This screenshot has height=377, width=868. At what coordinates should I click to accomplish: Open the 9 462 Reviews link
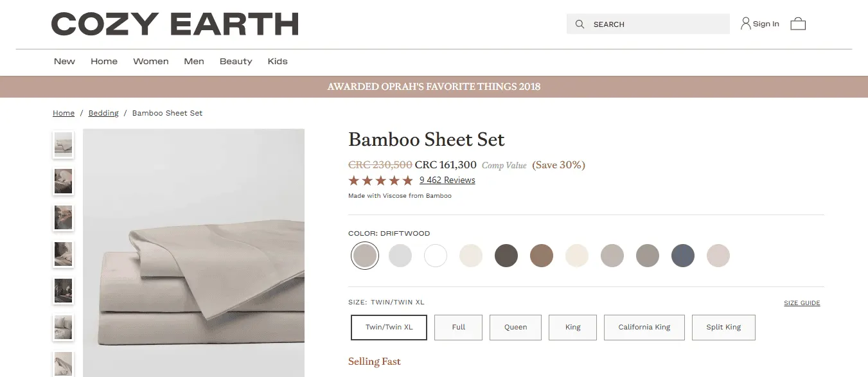(447, 180)
